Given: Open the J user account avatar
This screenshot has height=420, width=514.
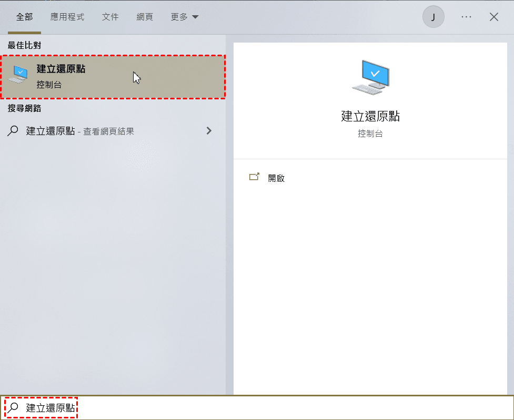Looking at the screenshot, I should coord(433,17).
